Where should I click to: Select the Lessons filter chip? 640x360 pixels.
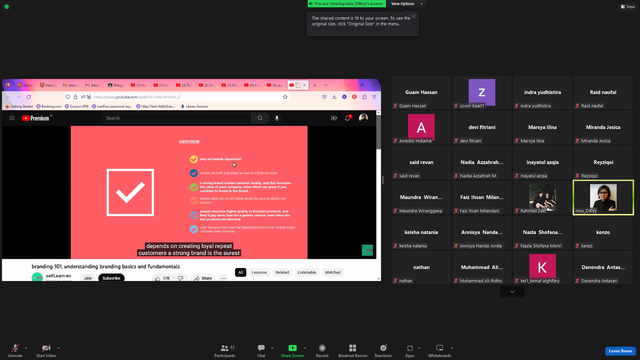tap(259, 272)
